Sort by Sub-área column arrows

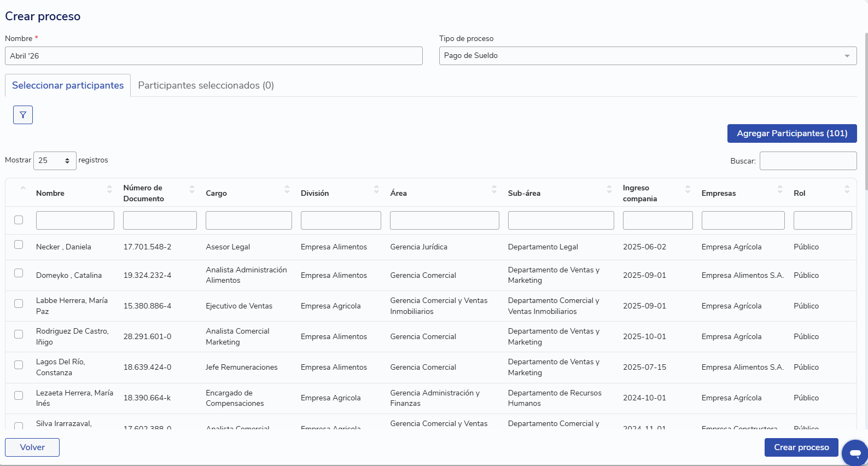609,189
